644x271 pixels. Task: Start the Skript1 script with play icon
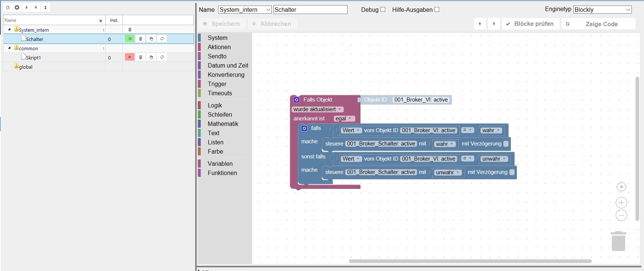[x=130, y=57]
